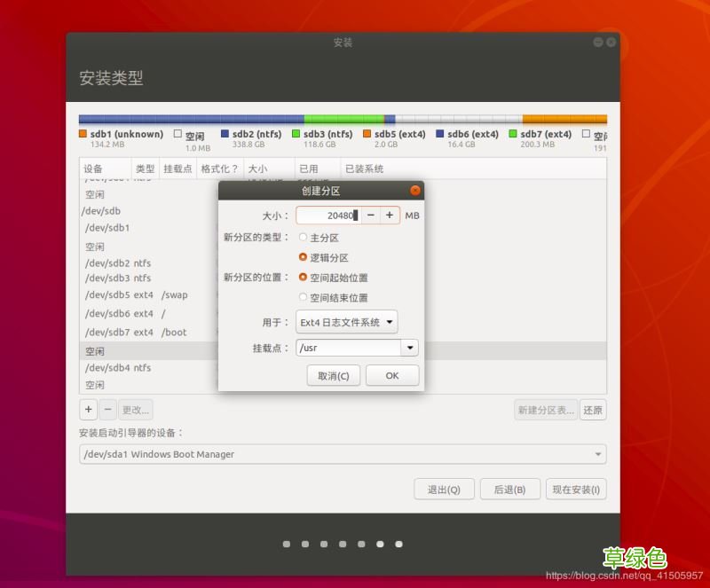
Task: Open the Ext4 日志文件系统 filesystem dropdown
Action: tap(348, 322)
